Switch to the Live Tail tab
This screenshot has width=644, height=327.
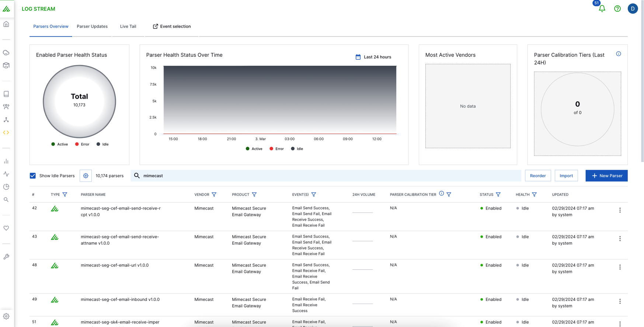pos(128,27)
